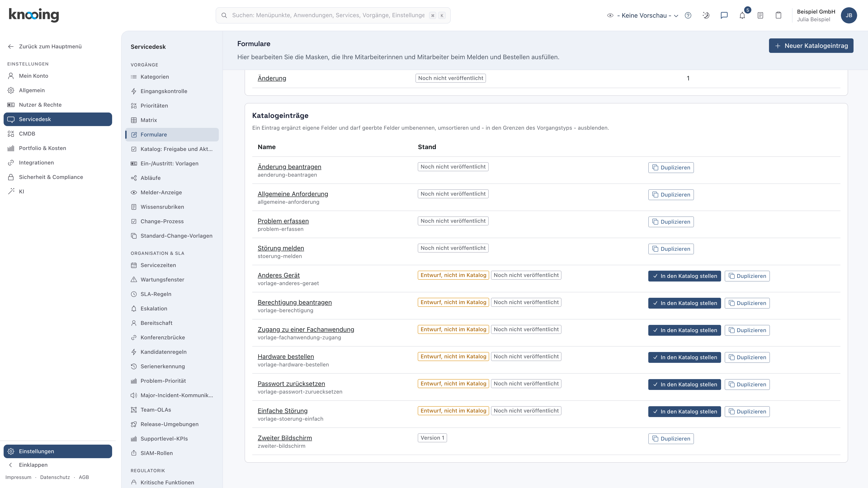Open Sicherheit & Compliance settings
Screen dimensions: 868x488
pyautogui.click(x=58, y=177)
